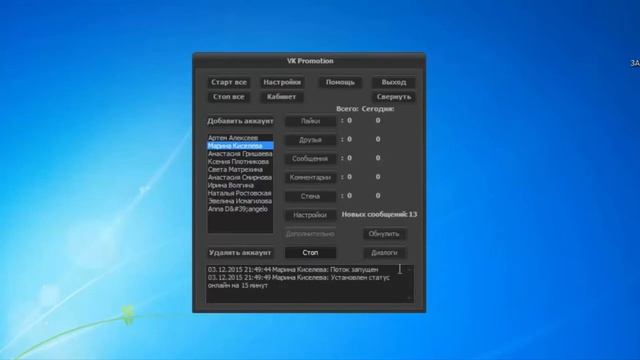Open the Диалоги button

point(384,253)
